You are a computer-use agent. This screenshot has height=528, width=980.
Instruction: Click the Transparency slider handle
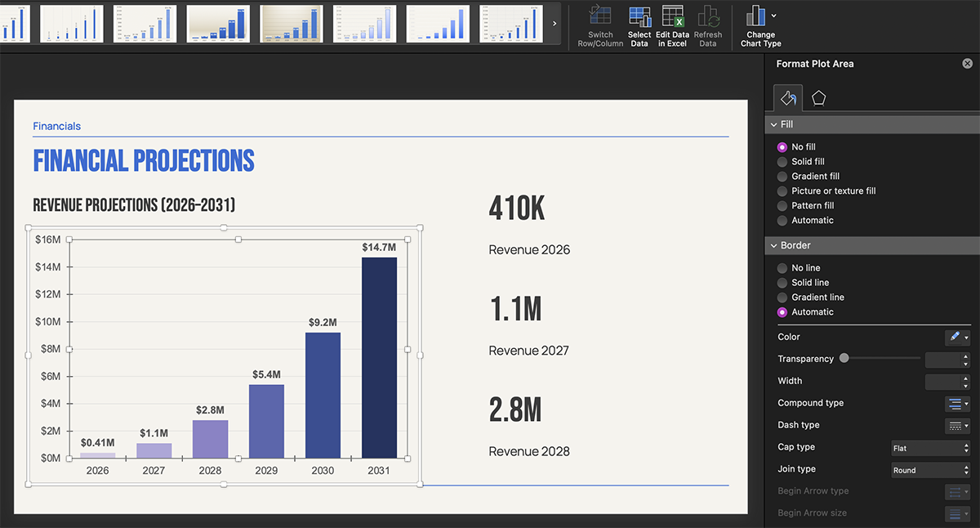tap(844, 358)
